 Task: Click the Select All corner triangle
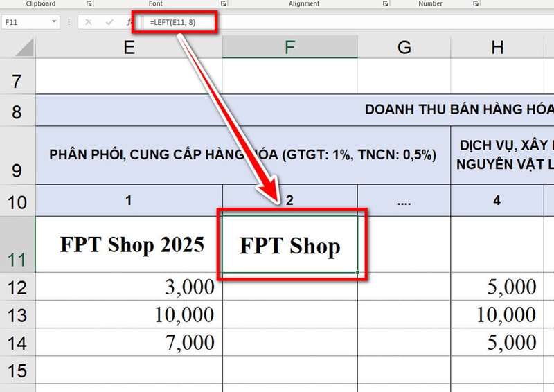(x=25, y=47)
